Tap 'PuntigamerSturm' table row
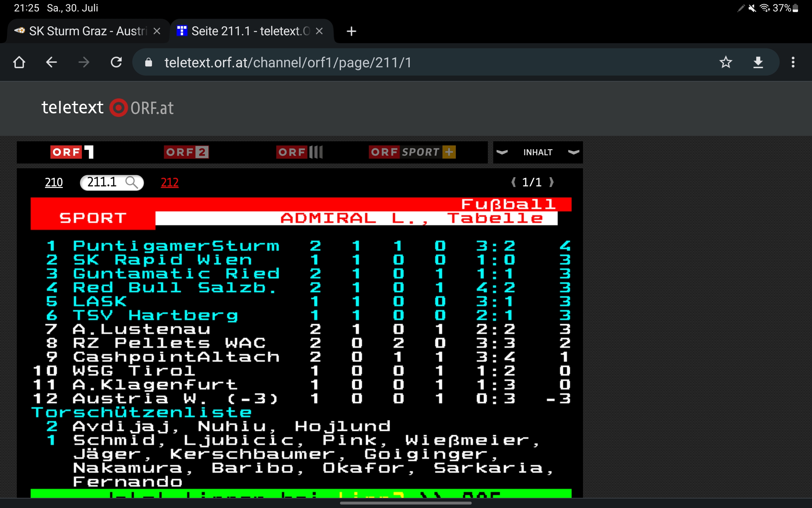 301,246
